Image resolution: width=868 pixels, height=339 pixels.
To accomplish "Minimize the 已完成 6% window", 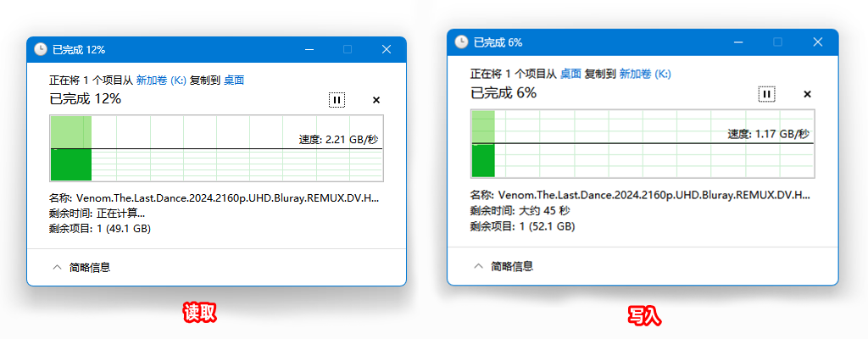I will (x=738, y=42).
